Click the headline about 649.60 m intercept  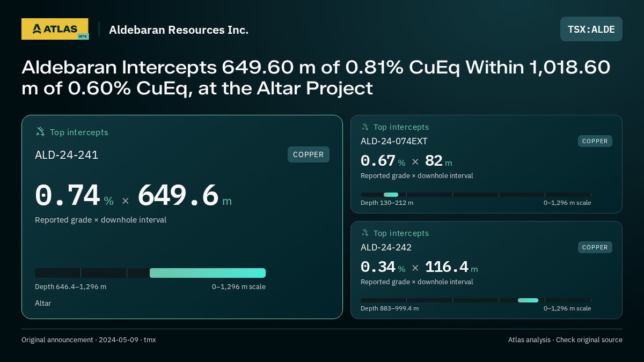316,78
